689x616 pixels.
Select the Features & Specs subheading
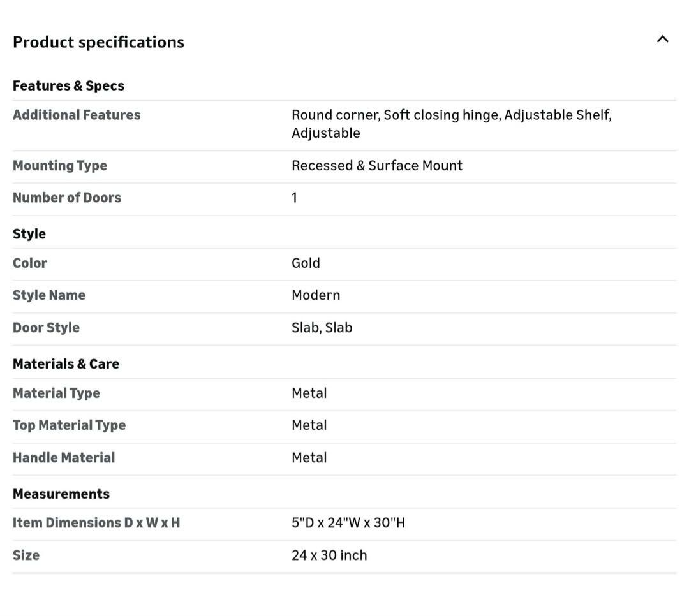68,85
